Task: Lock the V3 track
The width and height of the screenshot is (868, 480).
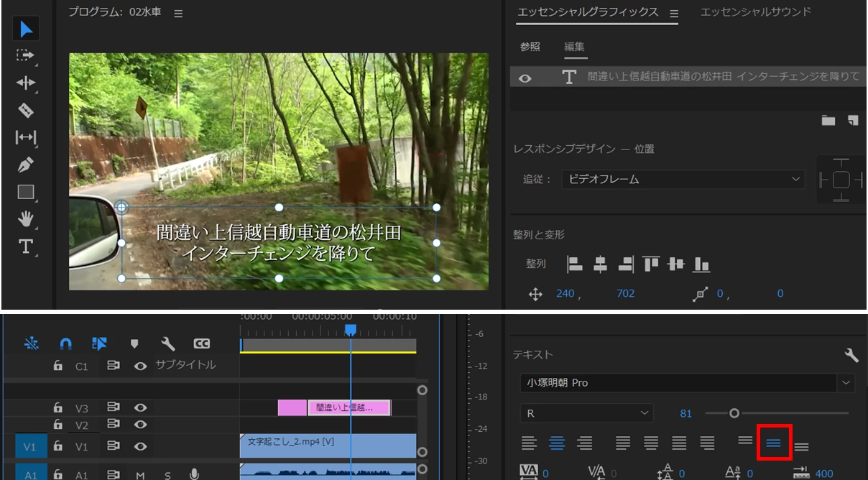Action: point(58,408)
